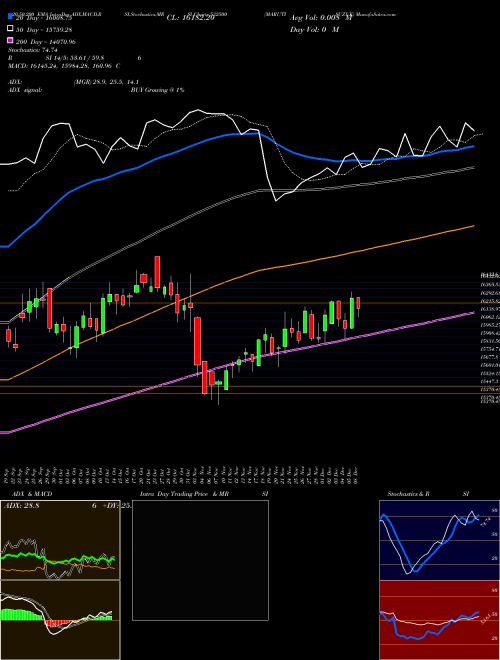
Task: Click the 'Intra Day Trading Price & MRSI' title
Action: [204, 494]
